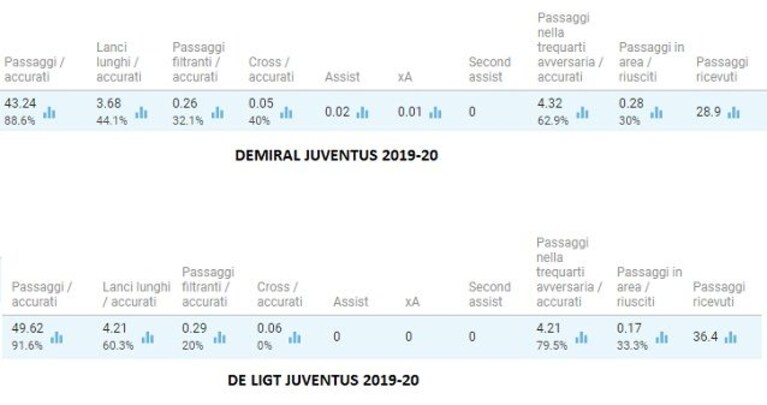Select Passaggi ricevuti header in Demiral table
Screen dimensions: 767x405
click(x=722, y=69)
